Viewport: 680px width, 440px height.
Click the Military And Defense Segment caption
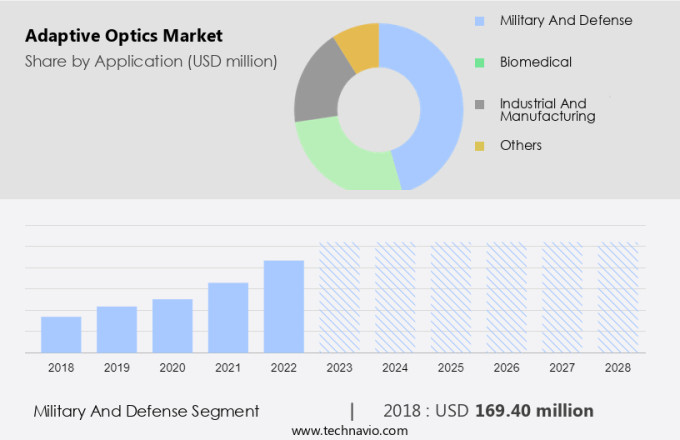tap(146, 410)
